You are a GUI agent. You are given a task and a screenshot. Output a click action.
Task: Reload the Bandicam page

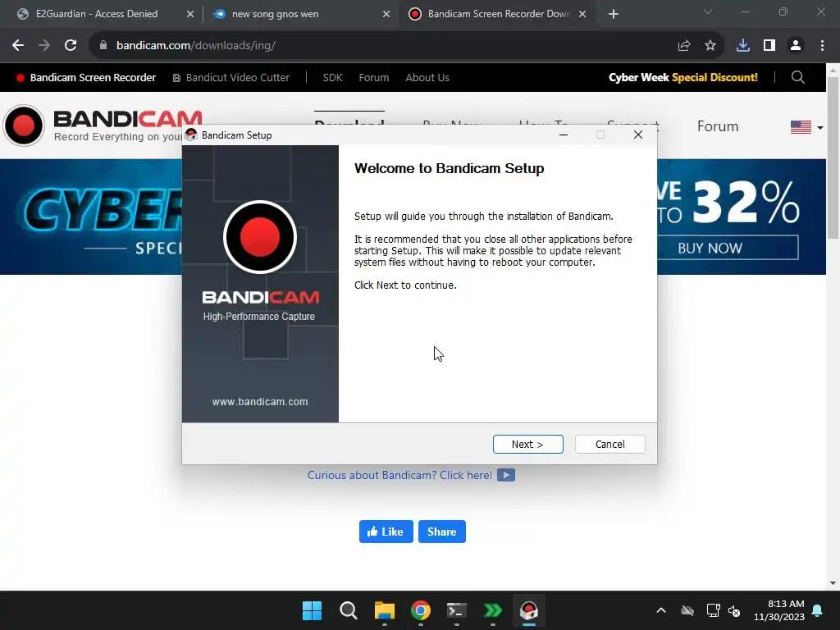71,46
